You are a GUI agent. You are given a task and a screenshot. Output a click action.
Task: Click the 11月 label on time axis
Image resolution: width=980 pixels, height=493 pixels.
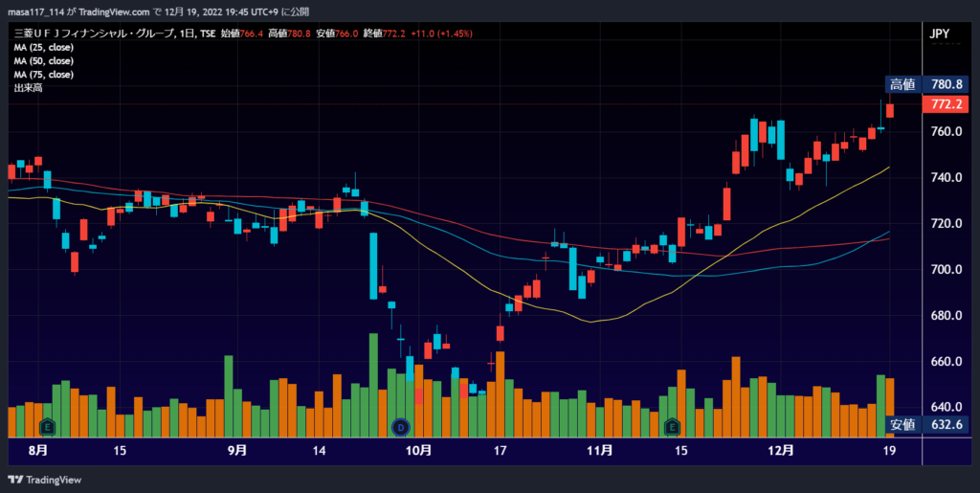[x=599, y=450]
